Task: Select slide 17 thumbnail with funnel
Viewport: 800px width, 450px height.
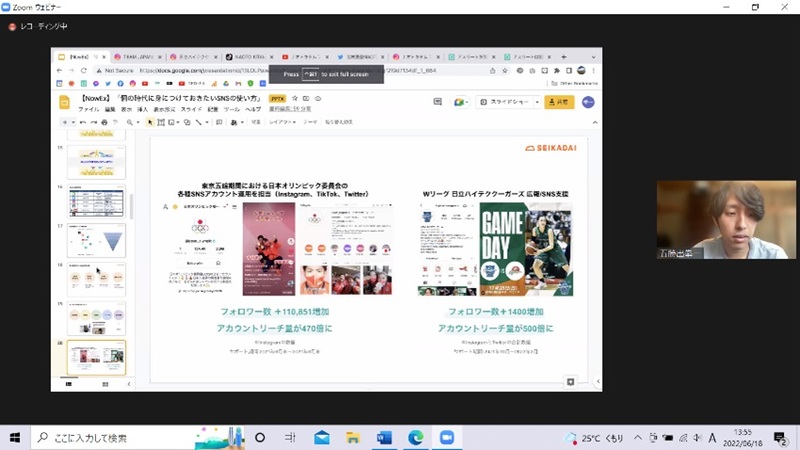Action: (96, 240)
